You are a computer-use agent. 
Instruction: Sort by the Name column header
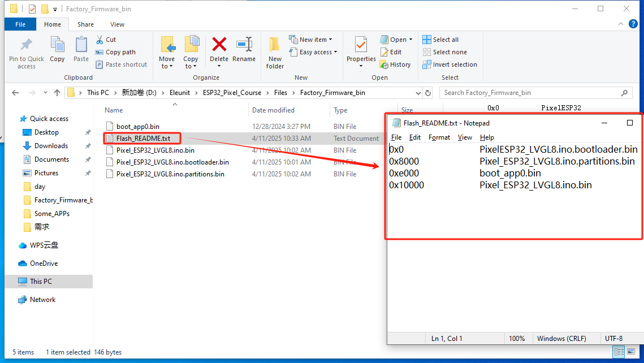114,110
